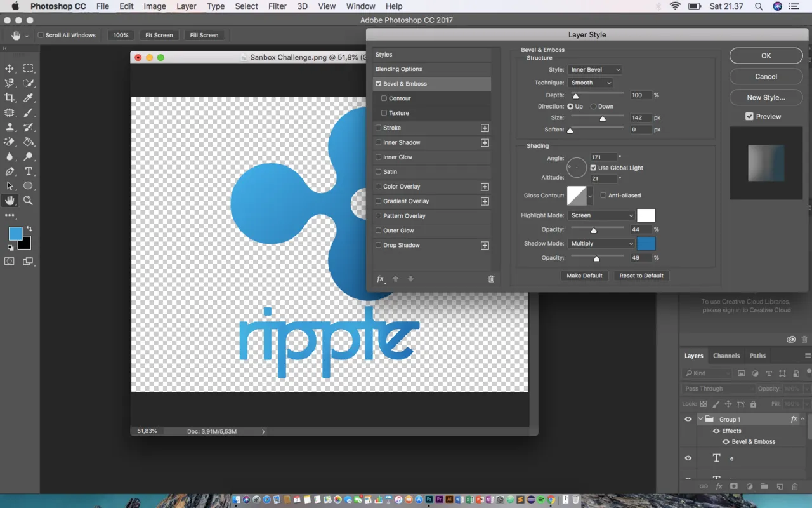Image resolution: width=812 pixels, height=508 pixels.
Task: Click Reset to Default button
Action: pyautogui.click(x=641, y=276)
